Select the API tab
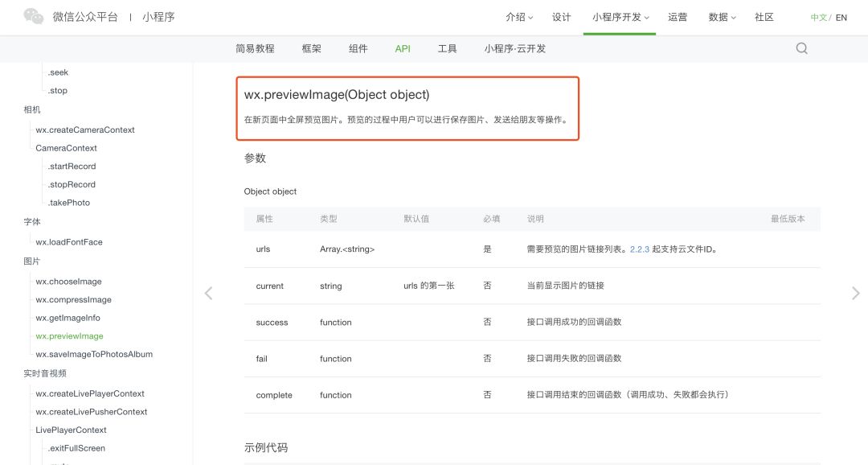Screen dimensions: 868x465 pos(403,49)
